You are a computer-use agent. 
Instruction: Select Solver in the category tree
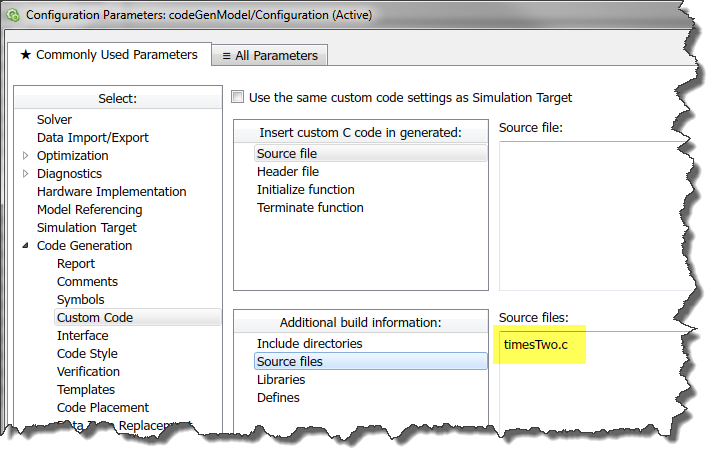[x=54, y=120]
